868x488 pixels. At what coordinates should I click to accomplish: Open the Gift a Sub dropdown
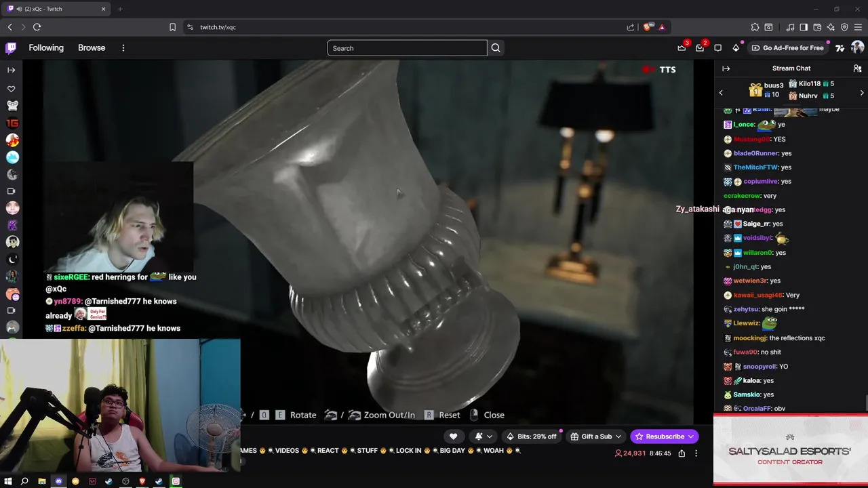tap(596, 436)
